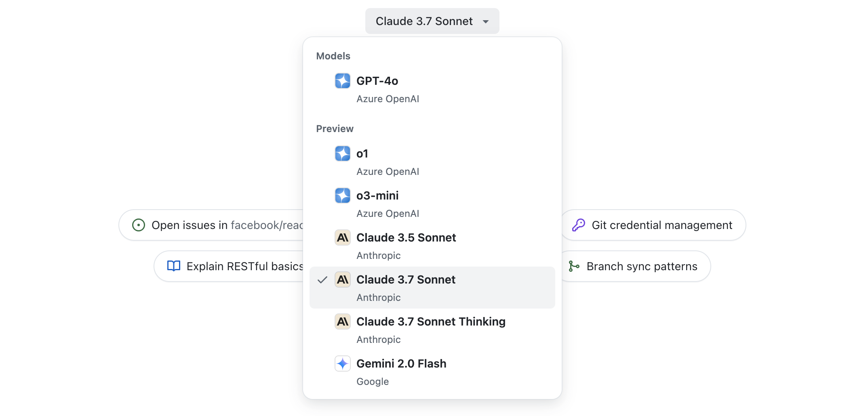
Task: Switch to the o3-mini model
Action: [x=432, y=204]
